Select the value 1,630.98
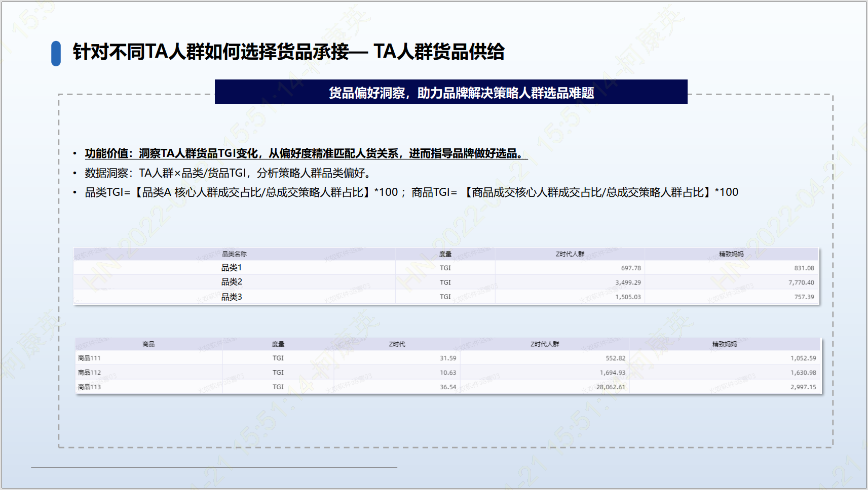 (803, 373)
